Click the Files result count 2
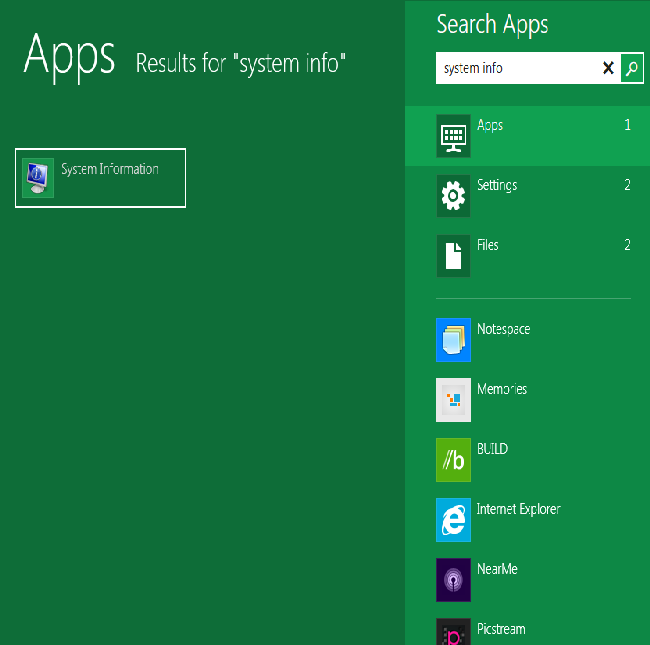Viewport: 650px width, 645px height. tap(627, 245)
